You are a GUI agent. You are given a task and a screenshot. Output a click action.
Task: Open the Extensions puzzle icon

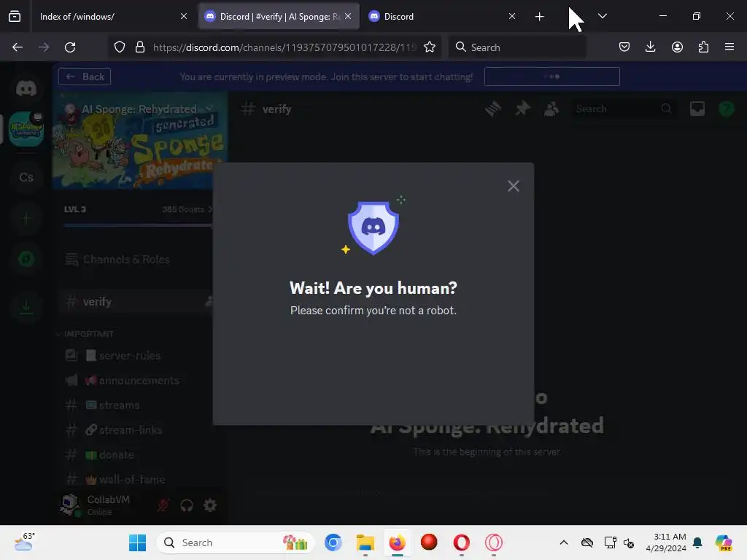click(703, 47)
